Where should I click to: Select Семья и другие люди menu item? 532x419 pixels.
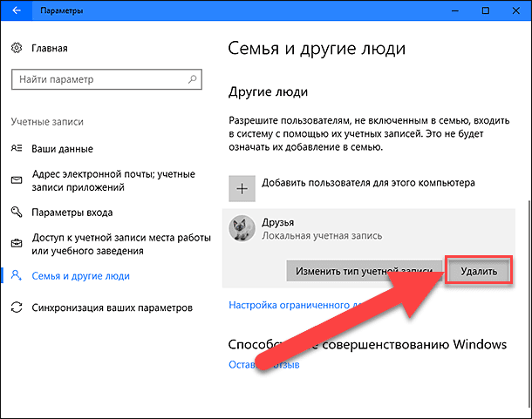(81, 276)
